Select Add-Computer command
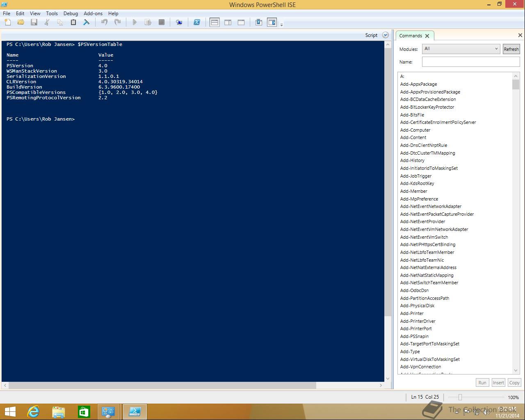Viewport: 525px width, 420px height. click(415, 130)
